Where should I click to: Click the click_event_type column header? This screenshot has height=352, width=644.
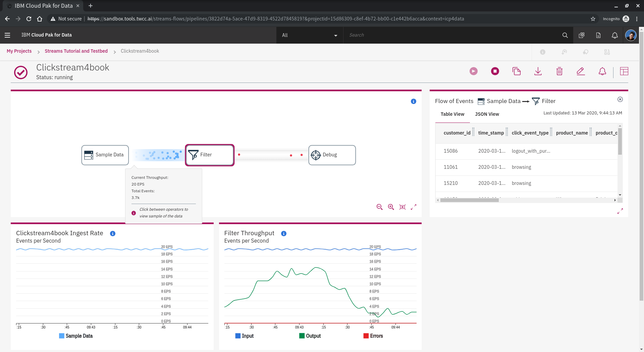click(530, 133)
